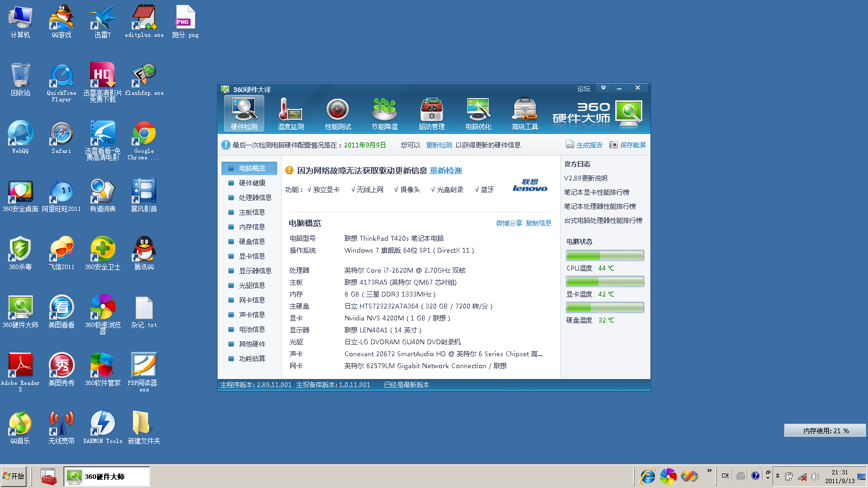Select the DAEMON Tools desktop icon
Screen dimensions: 868x488
[x=103, y=428]
